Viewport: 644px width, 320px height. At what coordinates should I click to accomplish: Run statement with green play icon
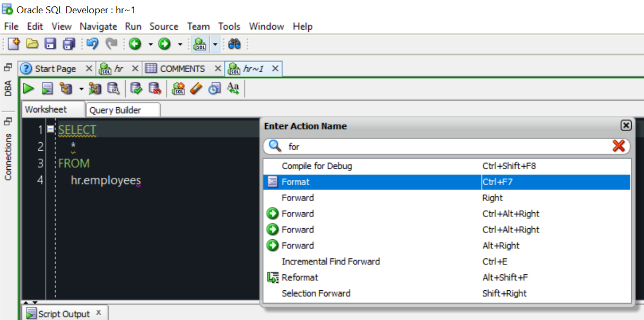[29, 88]
